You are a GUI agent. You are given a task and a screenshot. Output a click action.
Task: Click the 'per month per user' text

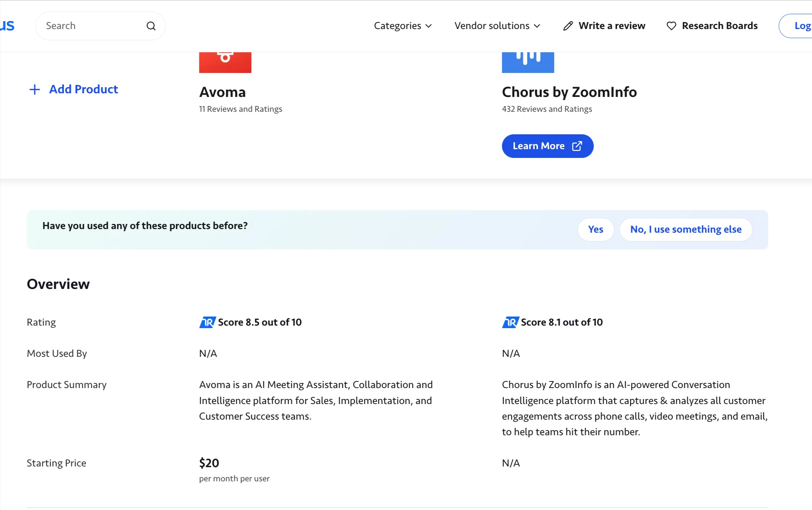[234, 479]
